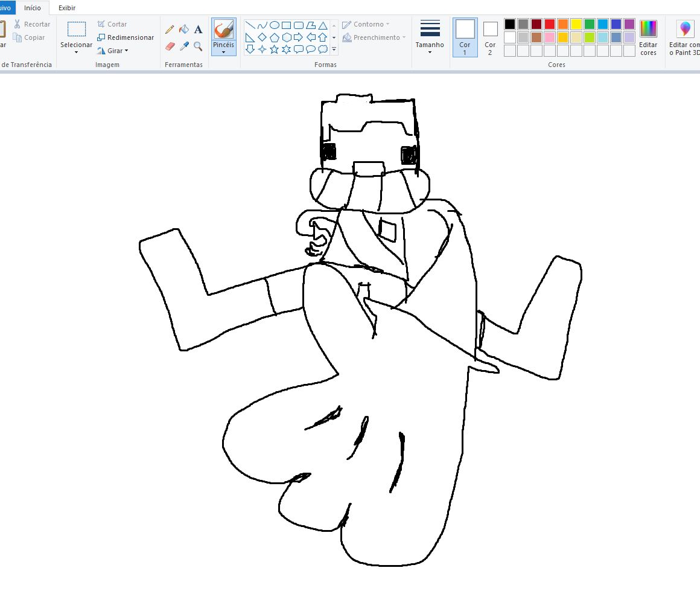Activate the Cor 1 foreground color box
Viewport: 700px width, 591px height.
(465, 37)
